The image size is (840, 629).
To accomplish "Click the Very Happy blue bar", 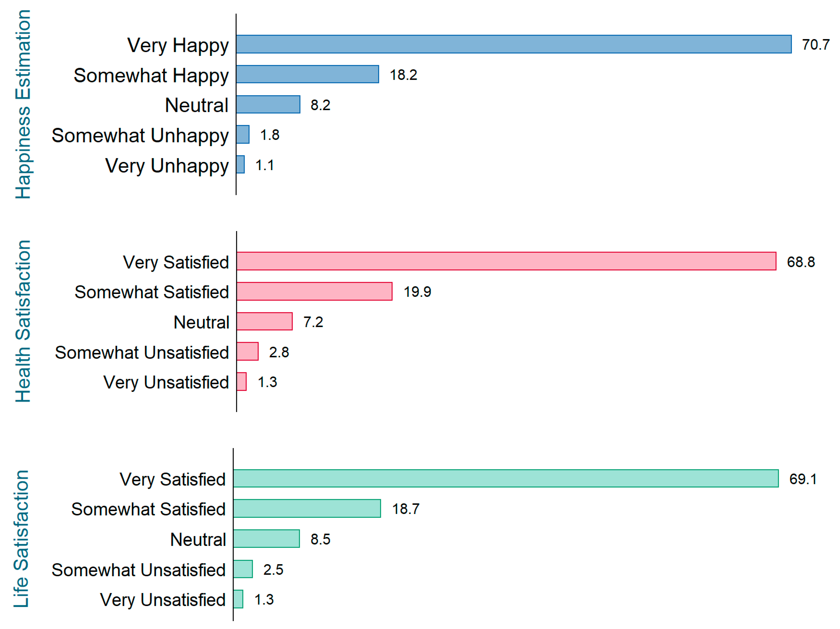I will [x=513, y=44].
